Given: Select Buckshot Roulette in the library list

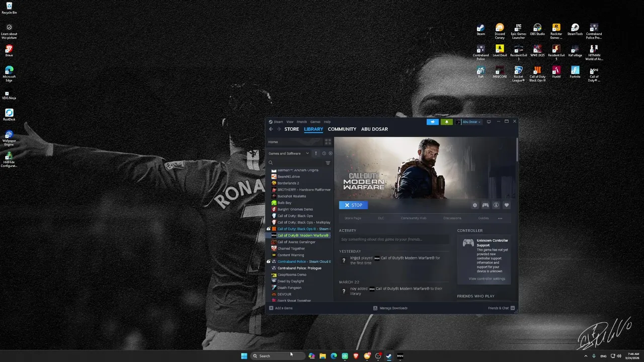Looking at the screenshot, I should 291,196.
